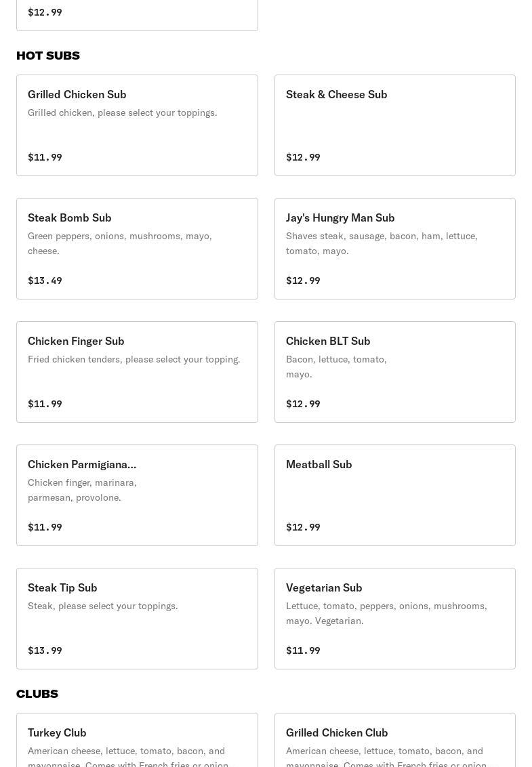
Task: Open the Grilled Chicken Sub item
Action: tap(137, 125)
